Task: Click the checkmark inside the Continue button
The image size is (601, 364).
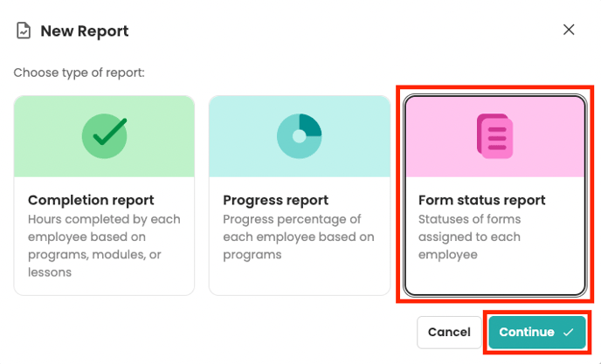Action: pos(569,333)
